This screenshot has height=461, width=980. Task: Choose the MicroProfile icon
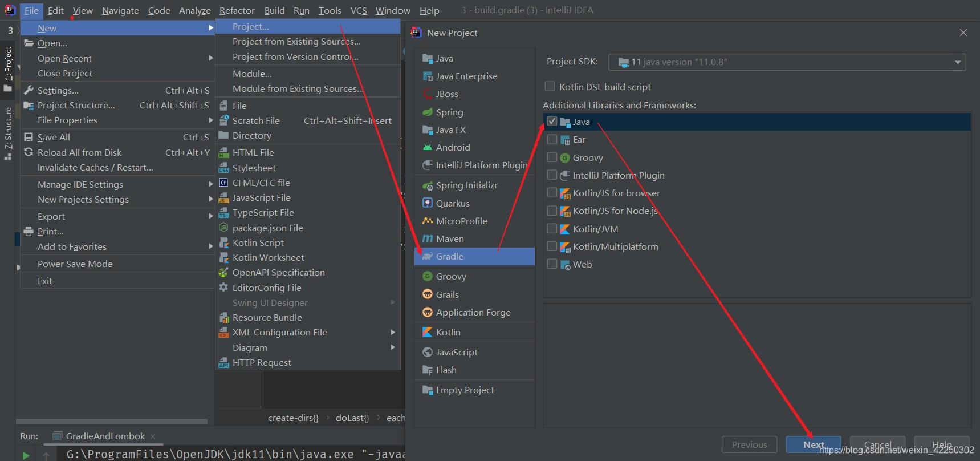tap(427, 221)
